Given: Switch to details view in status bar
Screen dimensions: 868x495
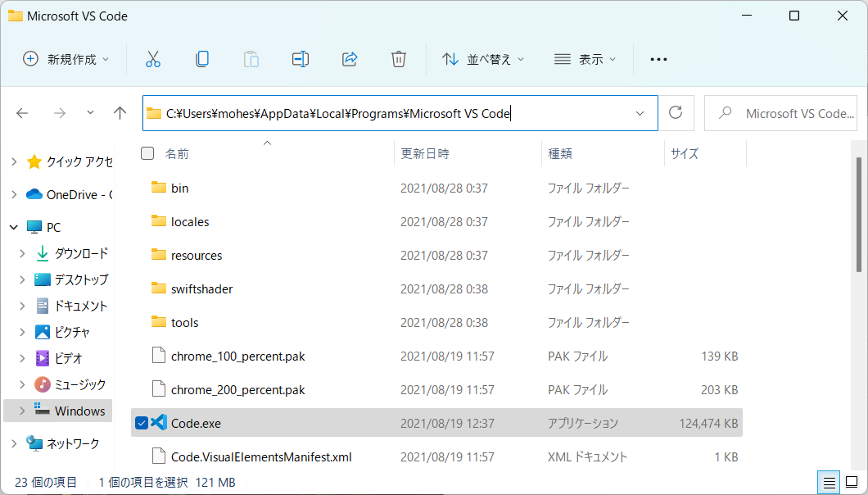Looking at the screenshot, I should click(x=829, y=482).
